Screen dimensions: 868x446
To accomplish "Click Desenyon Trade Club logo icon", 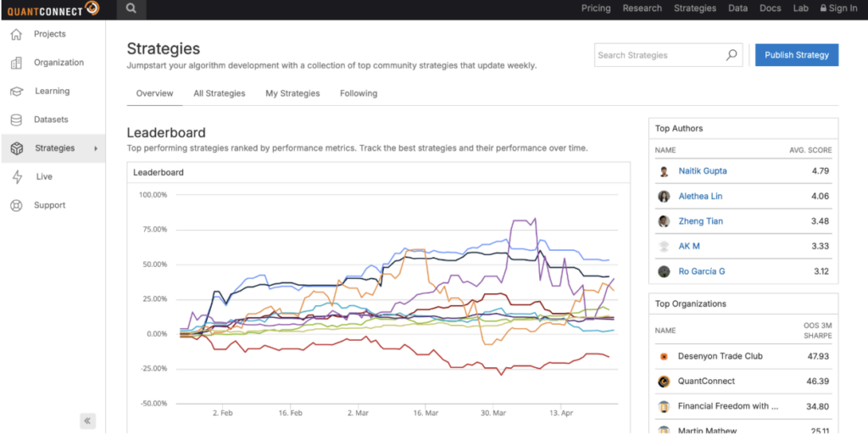I will pyautogui.click(x=665, y=356).
